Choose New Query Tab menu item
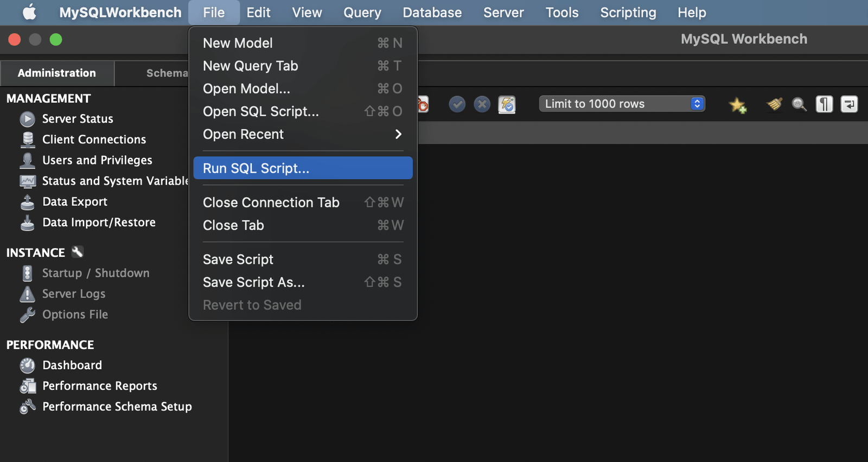This screenshot has height=462, width=868. click(303, 66)
